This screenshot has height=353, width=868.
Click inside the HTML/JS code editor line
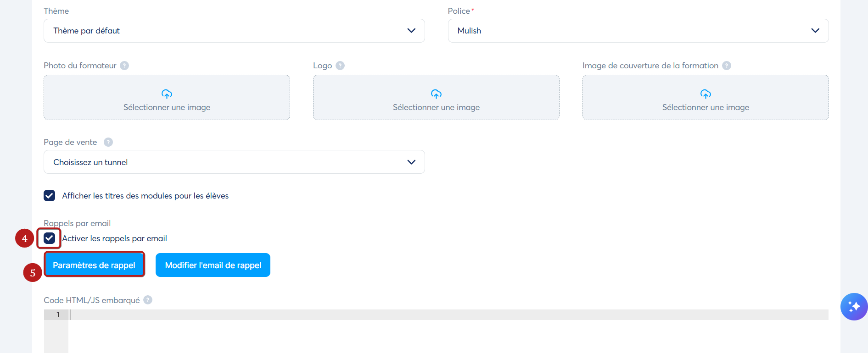tap(448, 314)
